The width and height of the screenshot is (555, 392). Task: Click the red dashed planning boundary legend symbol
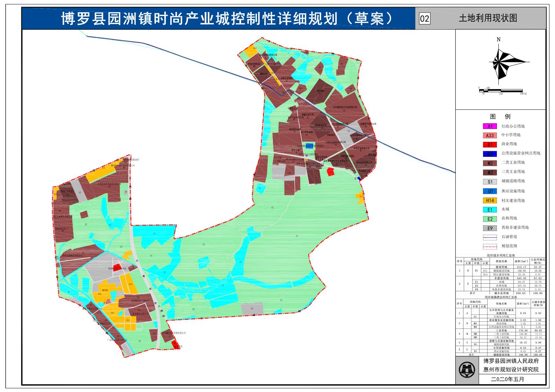[x=490, y=246]
